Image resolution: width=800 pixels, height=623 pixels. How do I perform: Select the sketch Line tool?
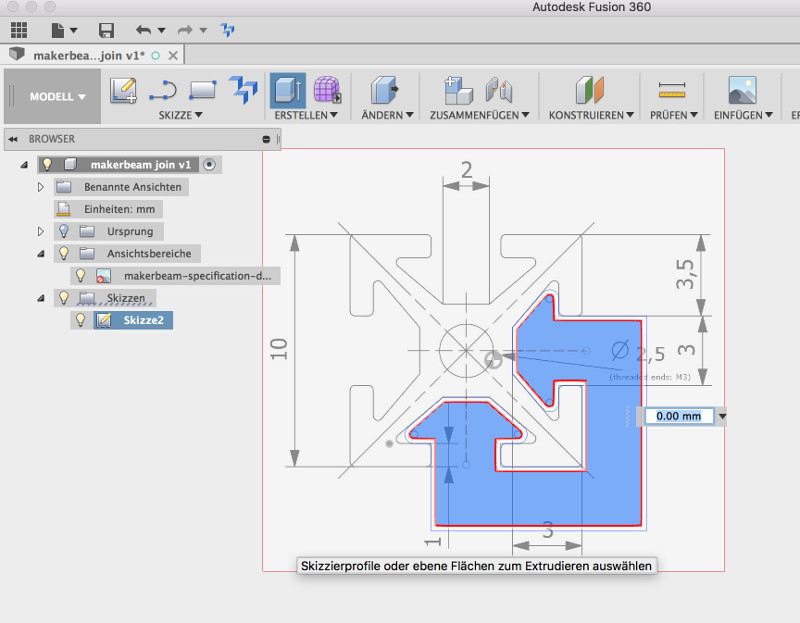point(162,91)
